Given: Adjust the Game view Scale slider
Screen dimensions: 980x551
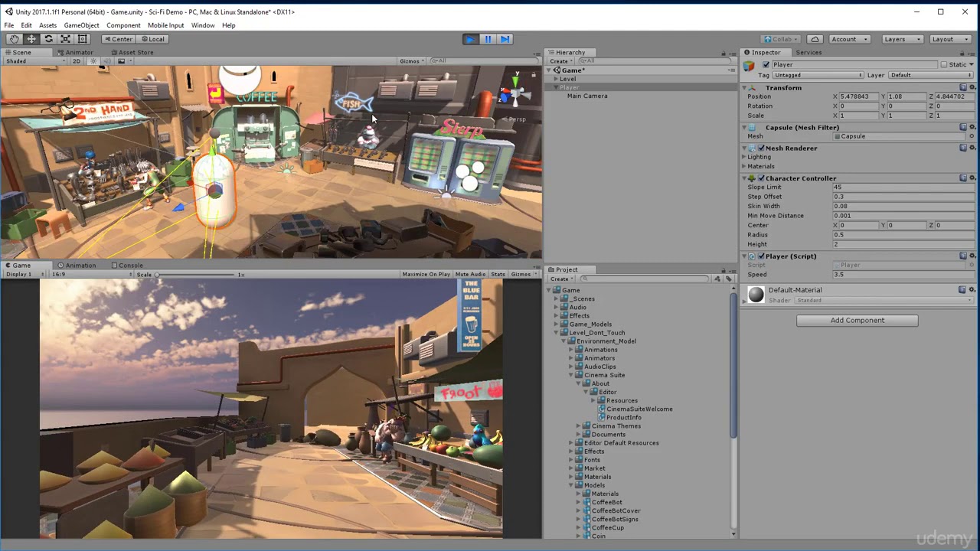Looking at the screenshot, I should (194, 274).
